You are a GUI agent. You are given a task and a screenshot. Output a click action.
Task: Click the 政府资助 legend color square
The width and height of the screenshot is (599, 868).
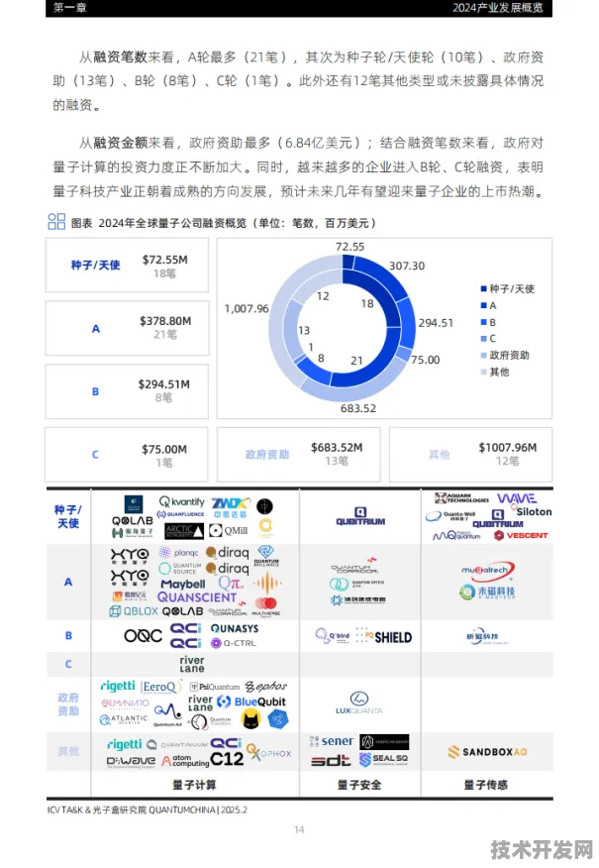click(483, 355)
